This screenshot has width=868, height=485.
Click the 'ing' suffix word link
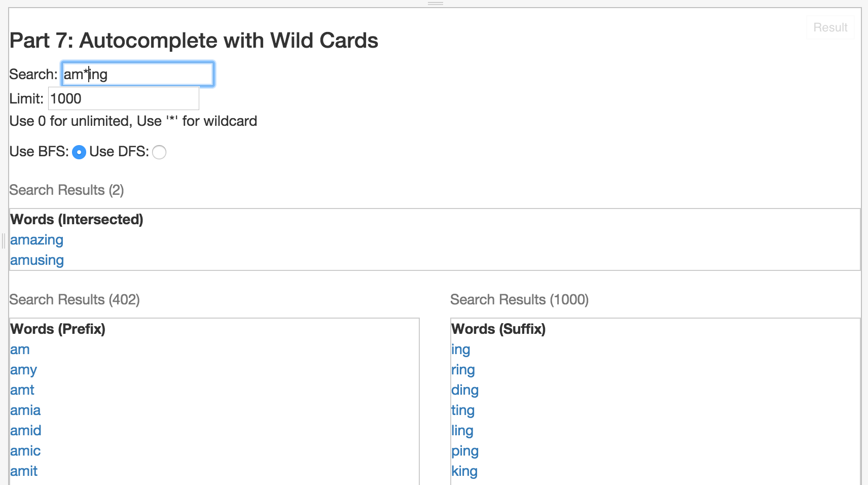pos(460,350)
